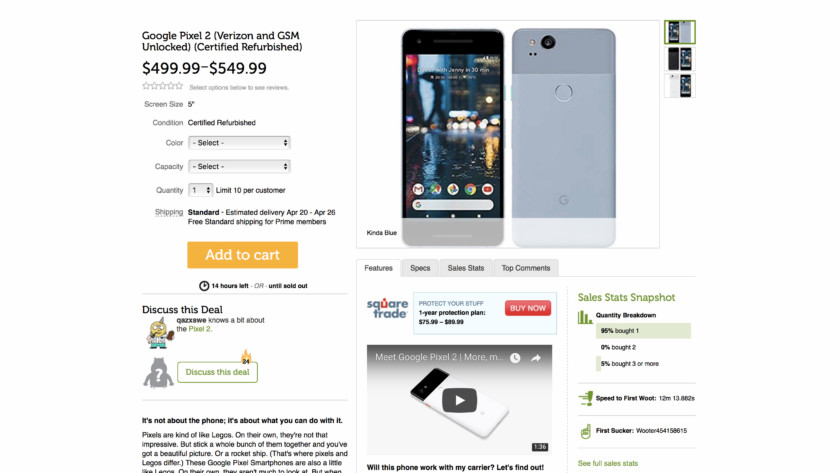Click the First Sucker hand icon
Image resolution: width=840 pixels, height=473 pixels.
pyautogui.click(x=586, y=431)
